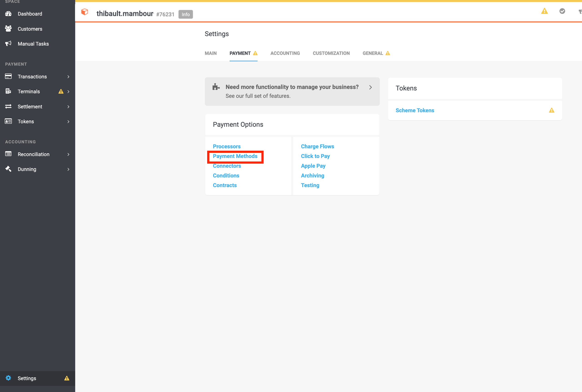This screenshot has height=392, width=582.
Task: Click the Scheme Tokens warning icon
Action: click(x=552, y=110)
